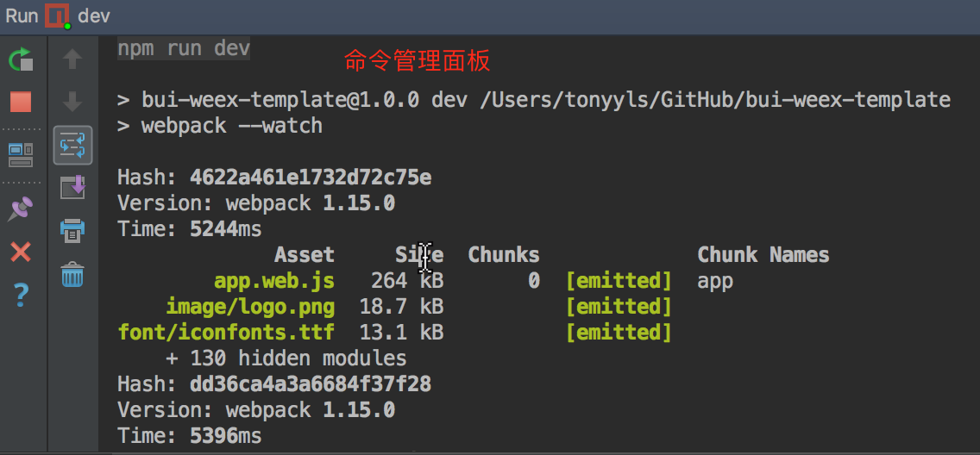Toggle soft-wrap for console output
The image size is (980, 455).
[72, 144]
